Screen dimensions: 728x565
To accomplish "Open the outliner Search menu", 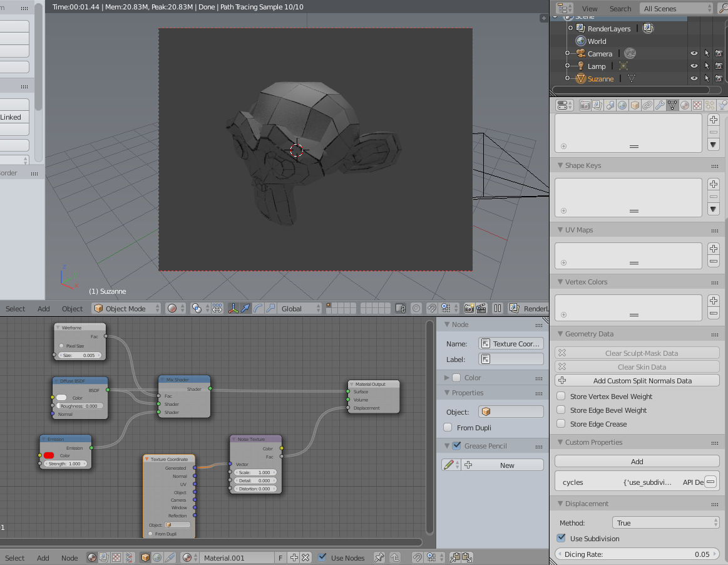I will point(620,8).
